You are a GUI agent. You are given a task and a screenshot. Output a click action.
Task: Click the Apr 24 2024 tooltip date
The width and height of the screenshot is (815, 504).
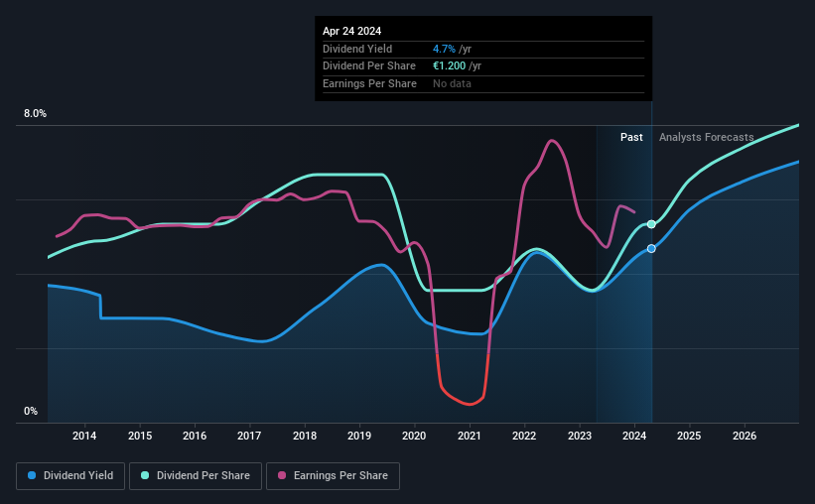351,31
